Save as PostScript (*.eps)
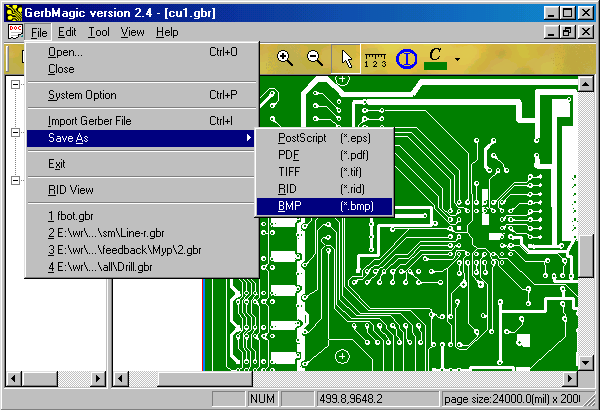 (x=324, y=138)
